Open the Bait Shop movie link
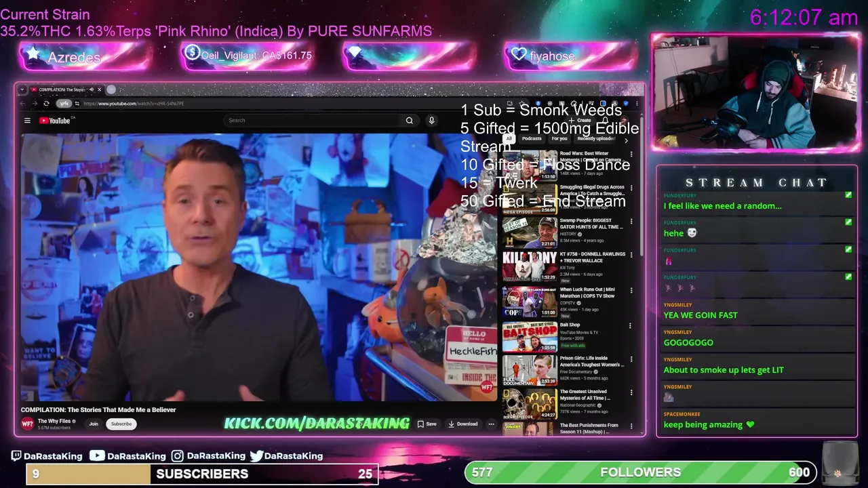 [570, 325]
